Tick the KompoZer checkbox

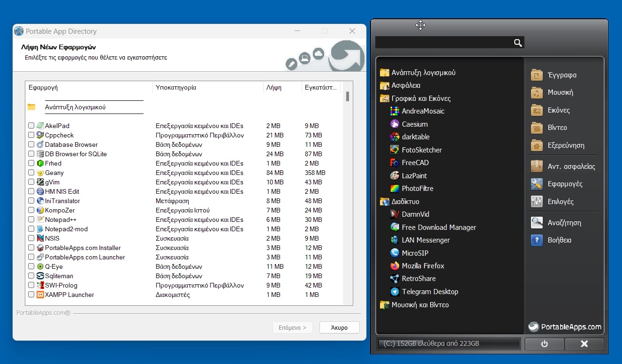pyautogui.click(x=31, y=210)
